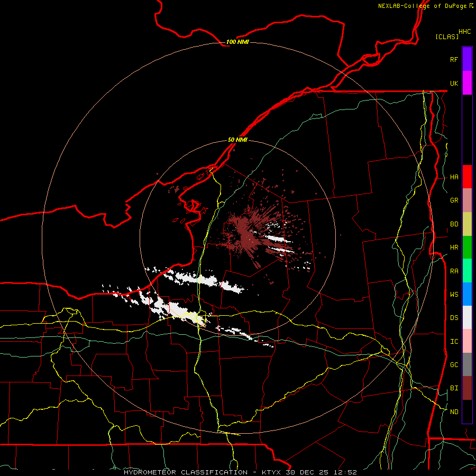Click the "GC" legend label

454,365
